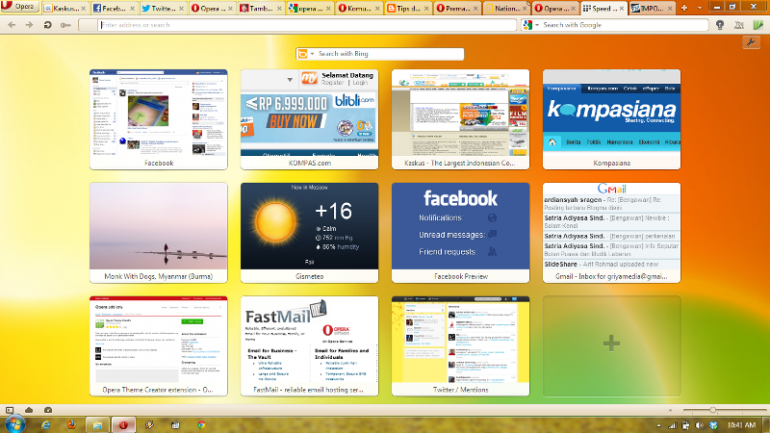Reload the current page
Viewport: 770px width, 433px height.
(x=48, y=25)
